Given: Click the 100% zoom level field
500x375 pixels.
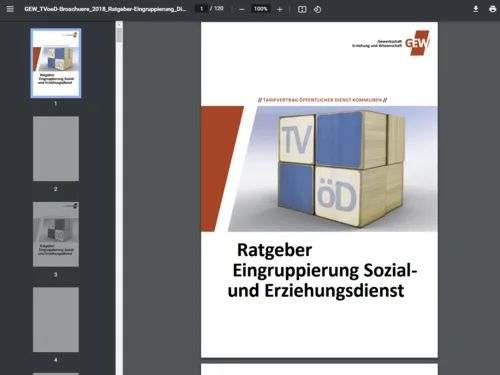Looking at the screenshot, I should 261,9.
